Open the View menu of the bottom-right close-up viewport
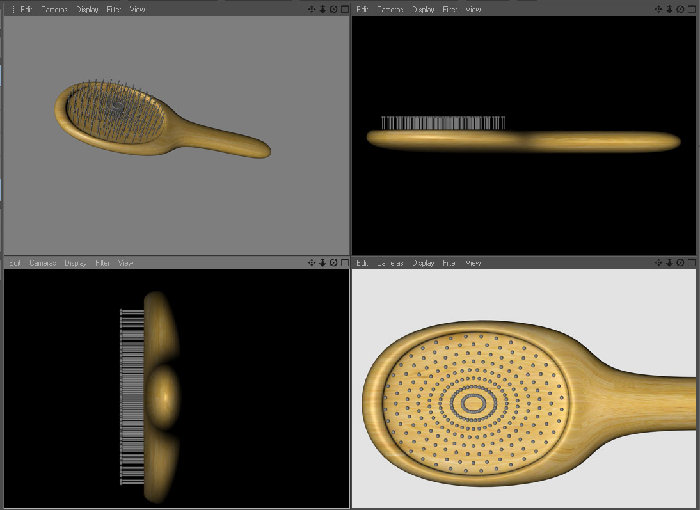This screenshot has height=510, width=700. pos(473,263)
